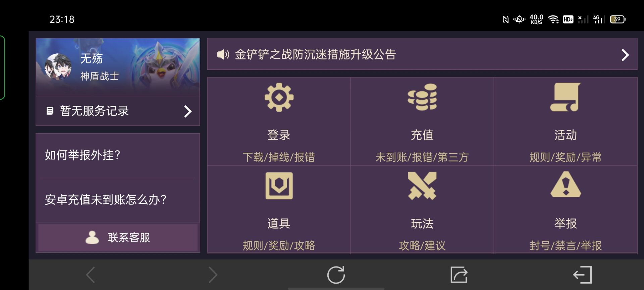Click the exit icon in bottom bar
Viewport: 644px width, 290px height.
[x=582, y=275]
